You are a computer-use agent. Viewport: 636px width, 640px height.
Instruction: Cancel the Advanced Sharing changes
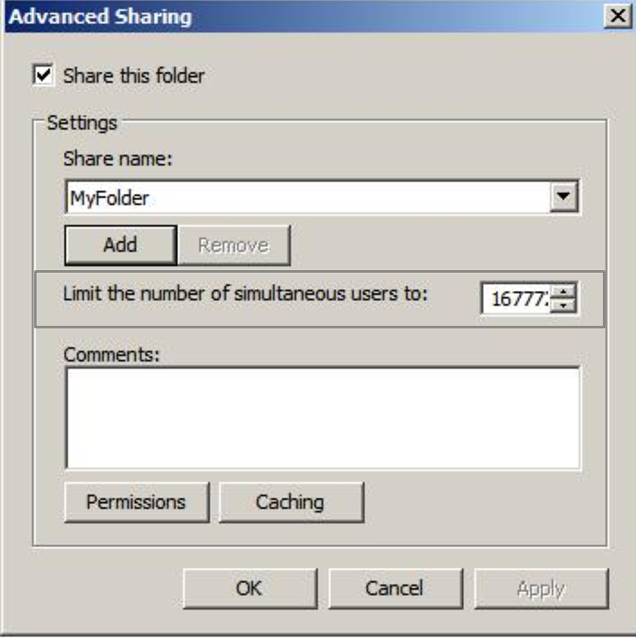tap(394, 588)
